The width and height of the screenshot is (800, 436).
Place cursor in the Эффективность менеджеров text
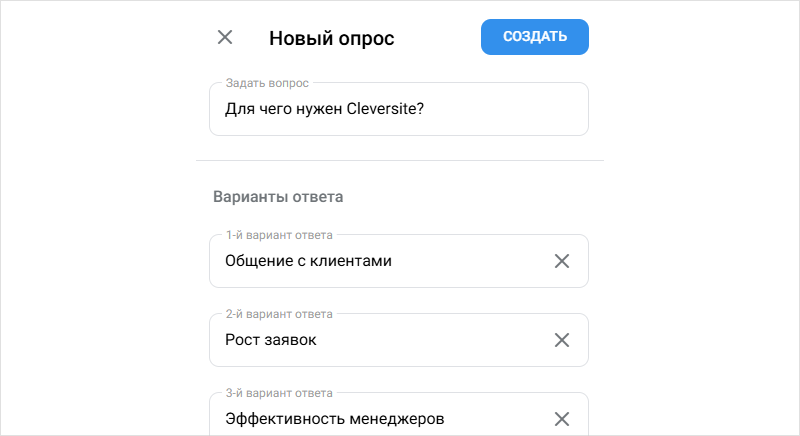pyautogui.click(x=334, y=418)
